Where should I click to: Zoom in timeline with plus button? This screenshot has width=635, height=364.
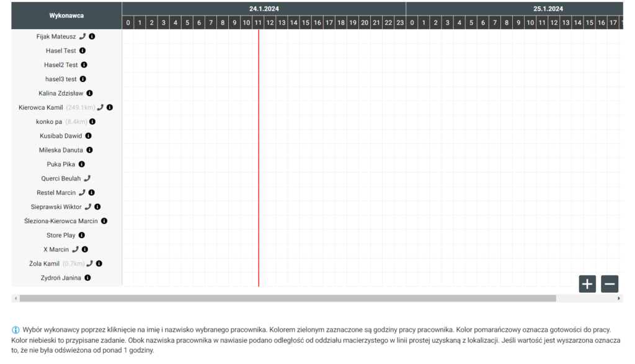(587, 284)
